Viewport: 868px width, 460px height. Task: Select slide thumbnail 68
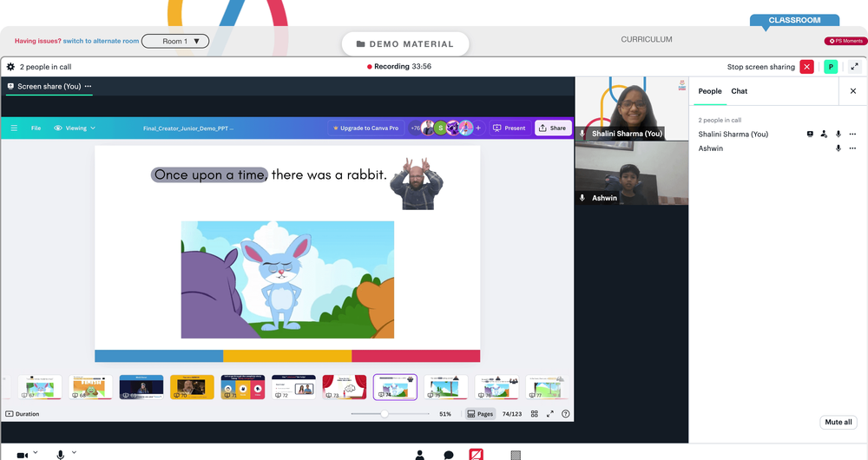[90, 387]
